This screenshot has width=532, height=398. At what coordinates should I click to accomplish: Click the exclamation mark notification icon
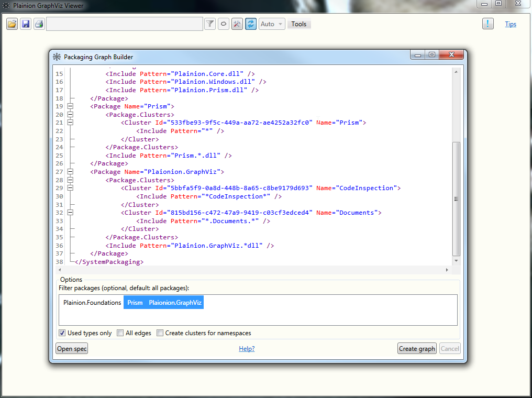[x=488, y=24]
